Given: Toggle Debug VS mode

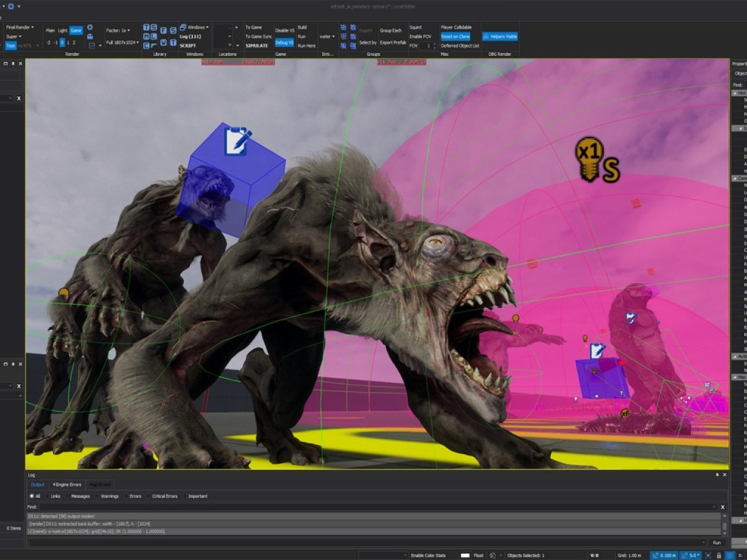Looking at the screenshot, I should point(284,42).
